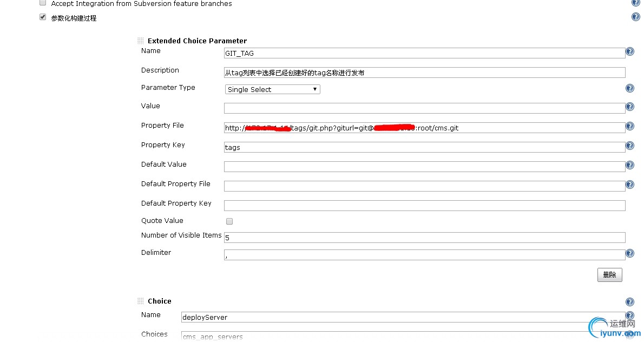Open help icon beside Parameter Type
This screenshot has height=342, width=644.
[x=629, y=88]
